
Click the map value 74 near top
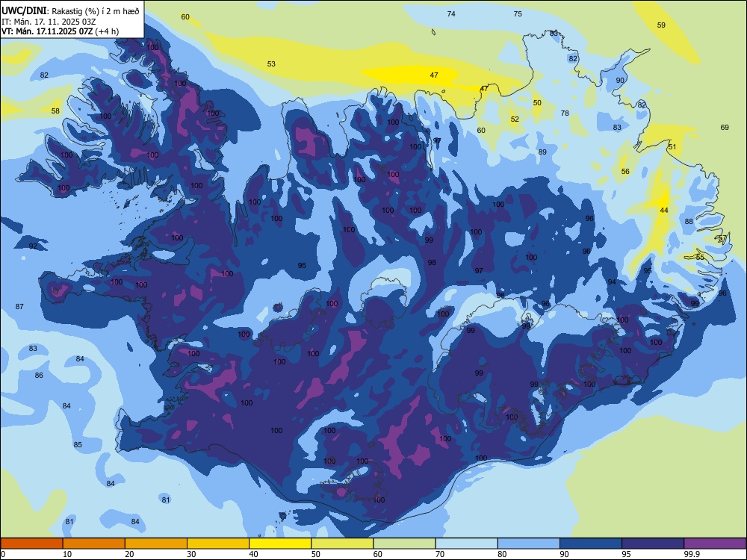coord(451,13)
